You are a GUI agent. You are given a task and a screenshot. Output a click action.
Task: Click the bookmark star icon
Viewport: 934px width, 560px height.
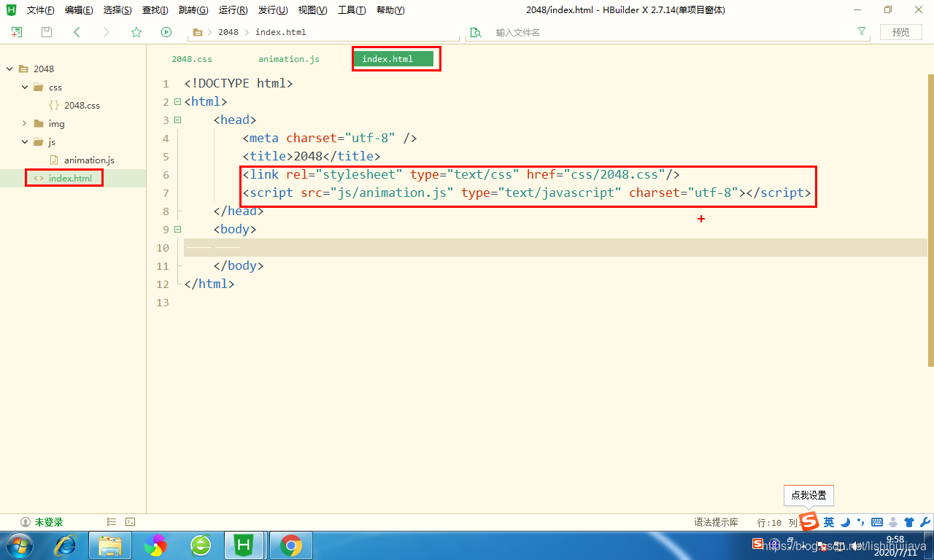[x=136, y=32]
